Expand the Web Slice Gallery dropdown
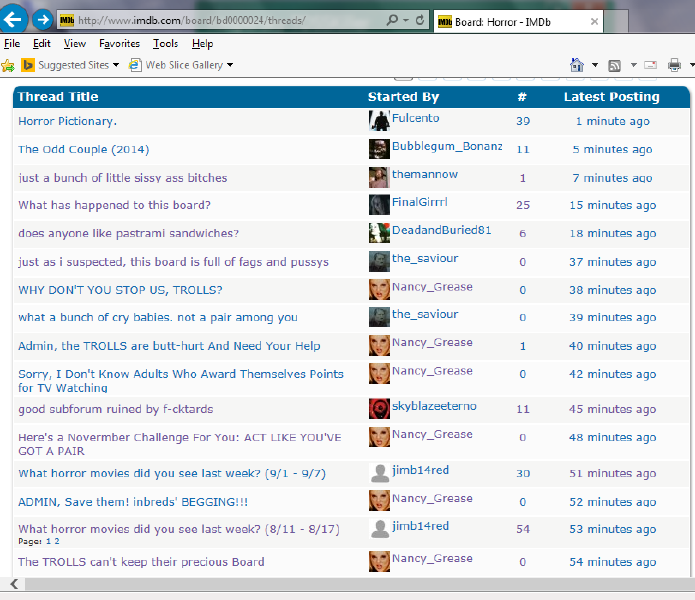 (x=230, y=65)
